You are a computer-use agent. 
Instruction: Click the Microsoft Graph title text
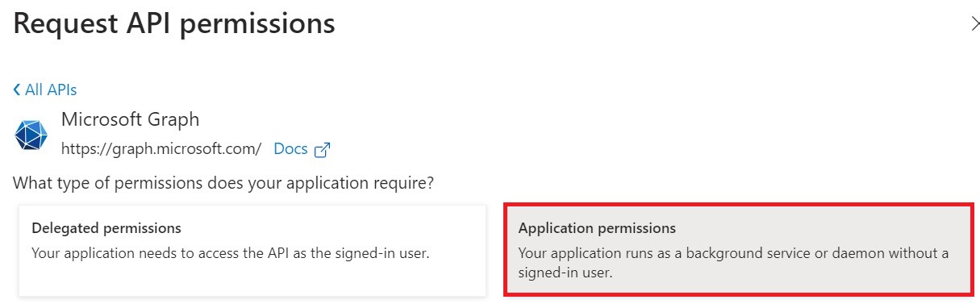point(130,119)
